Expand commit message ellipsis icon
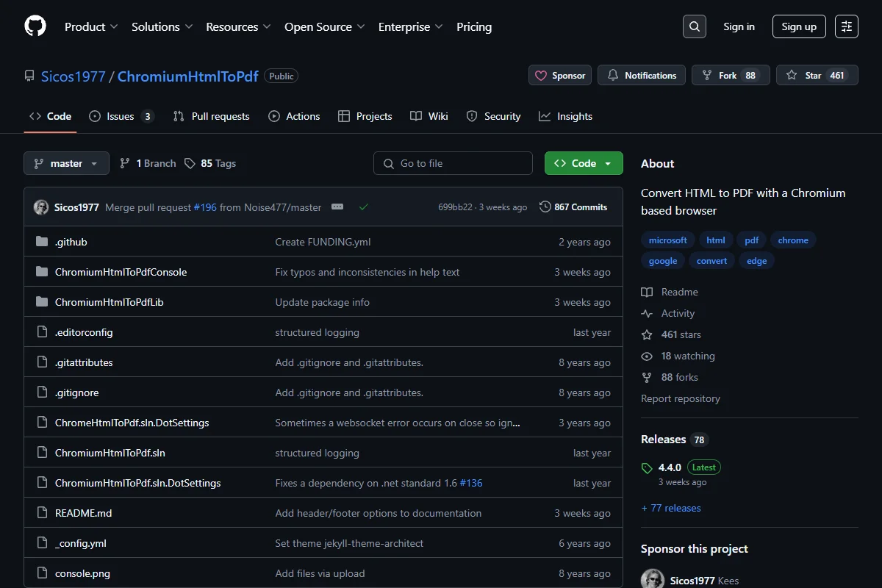 [x=337, y=207]
